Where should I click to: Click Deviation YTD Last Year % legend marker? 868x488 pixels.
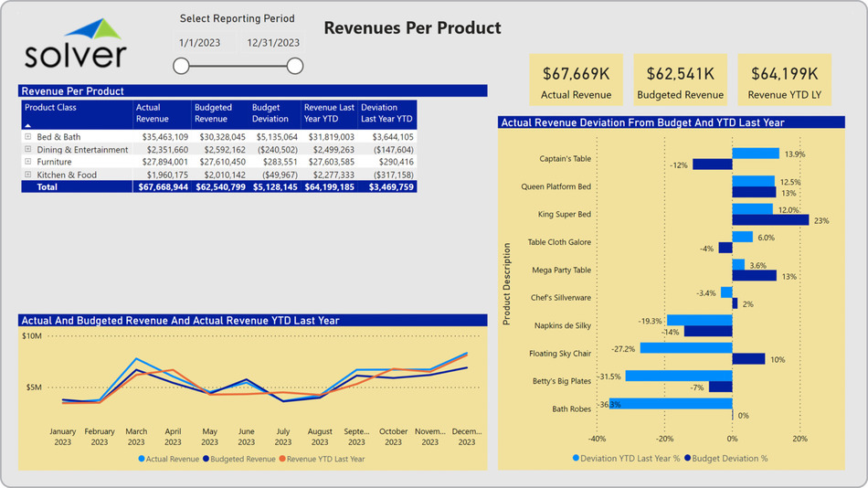[576, 458]
